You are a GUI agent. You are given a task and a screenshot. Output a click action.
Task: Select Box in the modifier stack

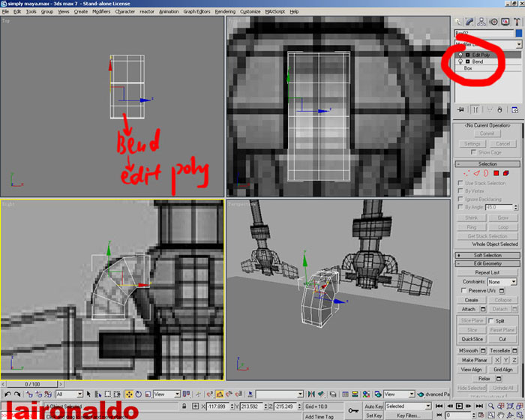(x=469, y=68)
